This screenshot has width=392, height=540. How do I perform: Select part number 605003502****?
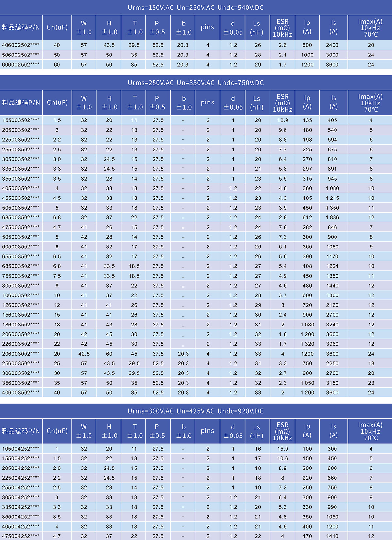tap(21, 247)
